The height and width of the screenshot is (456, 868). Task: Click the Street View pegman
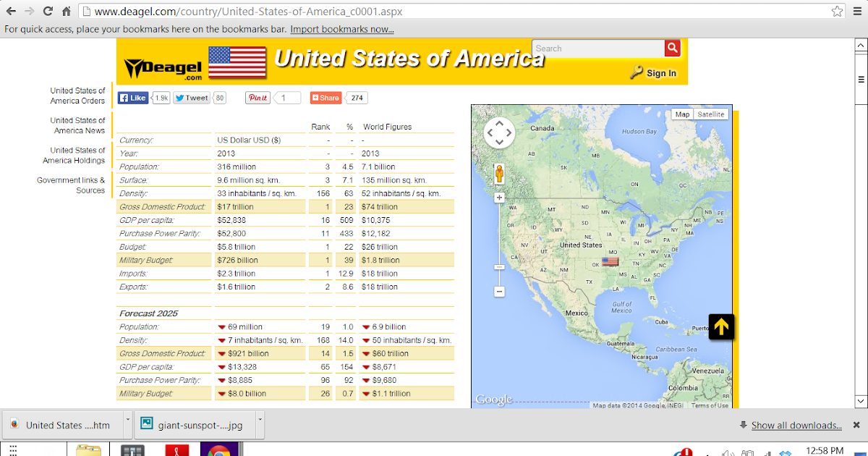point(499,174)
